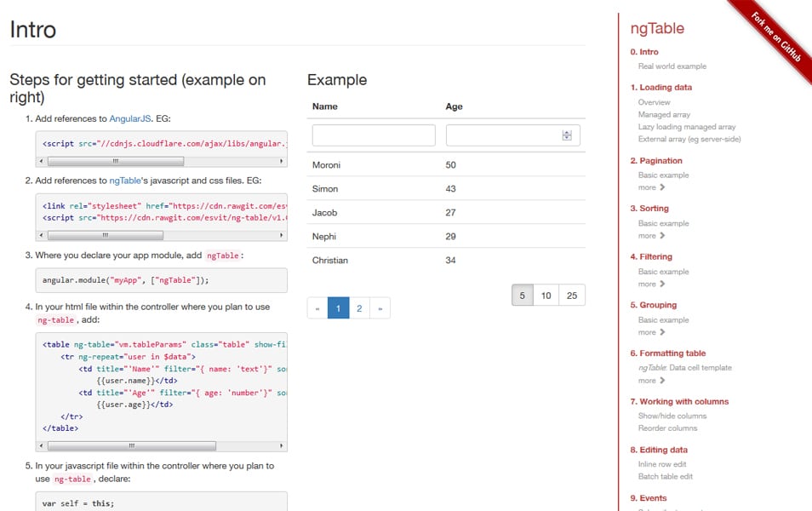Open the Fork me on GitHub ribbon
Viewport: 812px width, 511px height.
click(x=775, y=37)
